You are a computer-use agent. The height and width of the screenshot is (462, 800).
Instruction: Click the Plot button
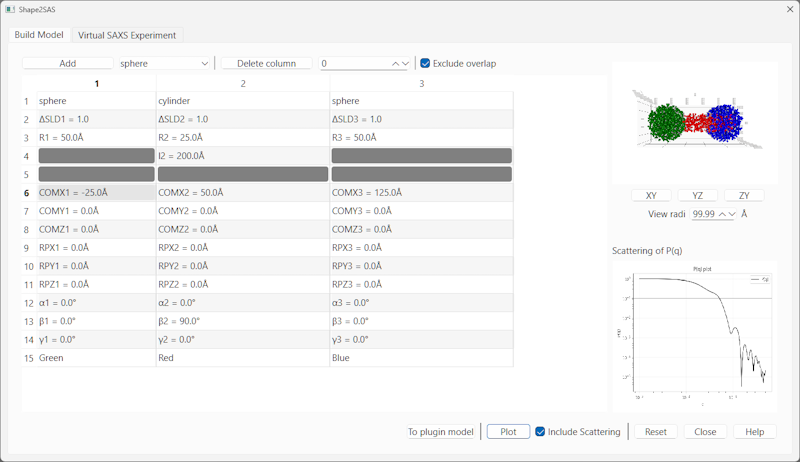(508, 432)
